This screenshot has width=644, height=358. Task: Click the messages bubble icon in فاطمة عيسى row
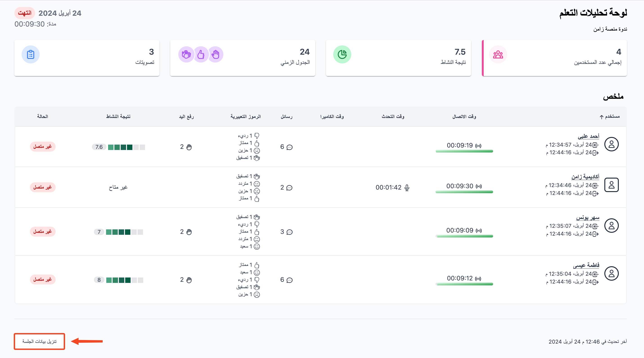point(290,280)
